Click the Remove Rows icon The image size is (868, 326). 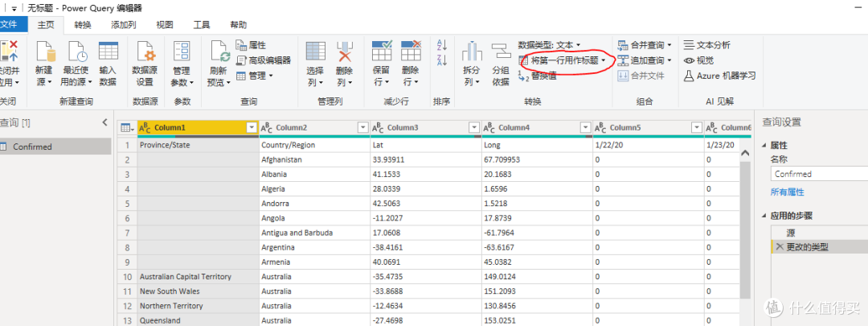[411, 51]
